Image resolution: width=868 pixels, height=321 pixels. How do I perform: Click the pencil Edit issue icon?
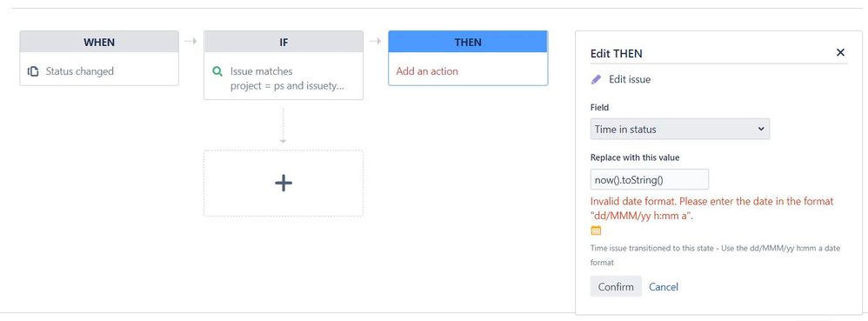596,80
